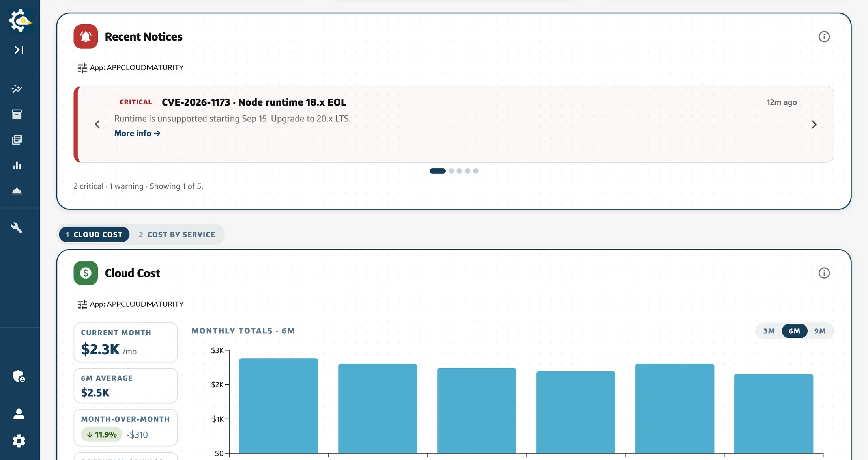
Task: Click the Recent Notices heading
Action: (144, 37)
